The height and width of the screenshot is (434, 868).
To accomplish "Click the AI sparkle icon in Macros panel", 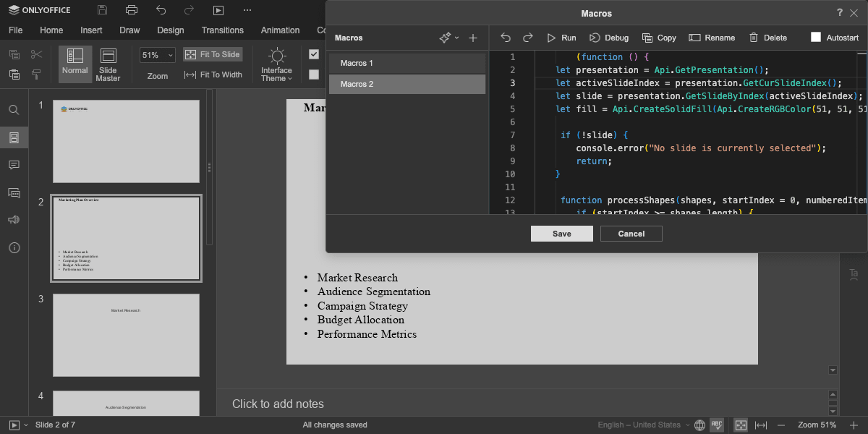I will 445,38.
